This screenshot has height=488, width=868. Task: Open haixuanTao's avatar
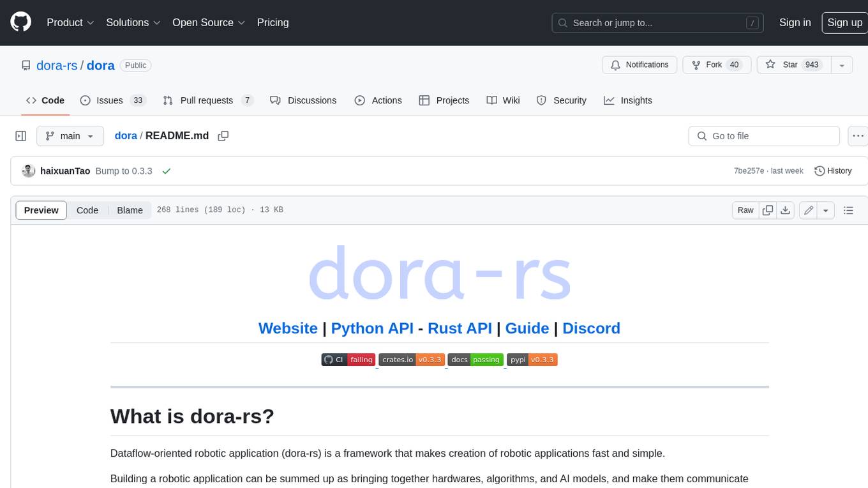[x=28, y=171]
